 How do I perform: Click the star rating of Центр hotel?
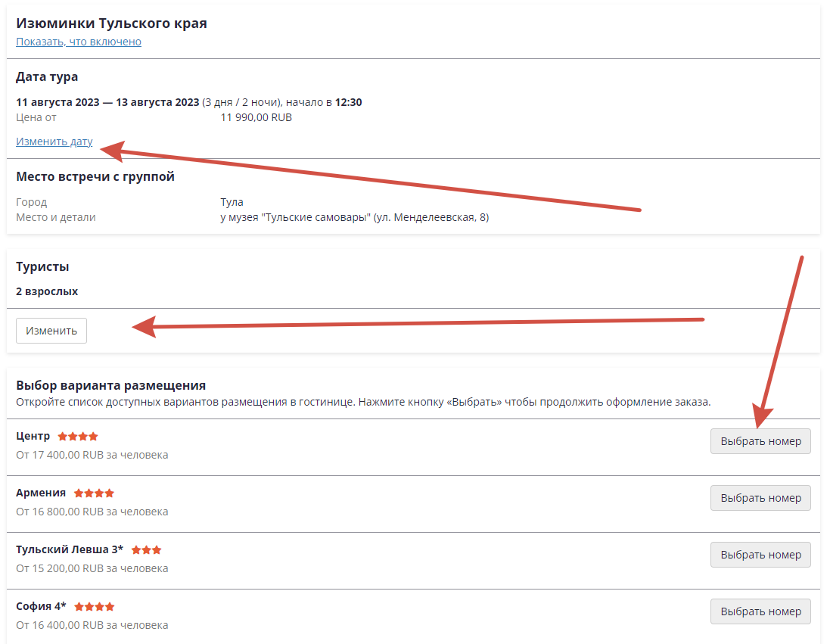coord(78,437)
